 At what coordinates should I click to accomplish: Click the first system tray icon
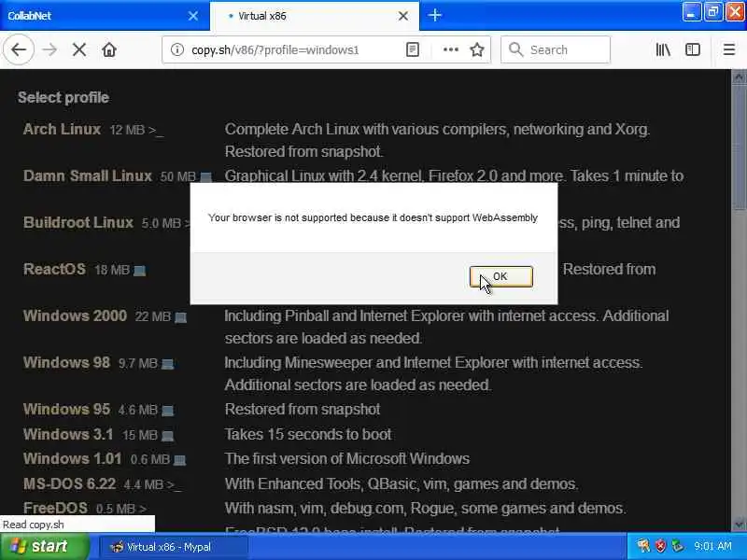tap(643, 546)
